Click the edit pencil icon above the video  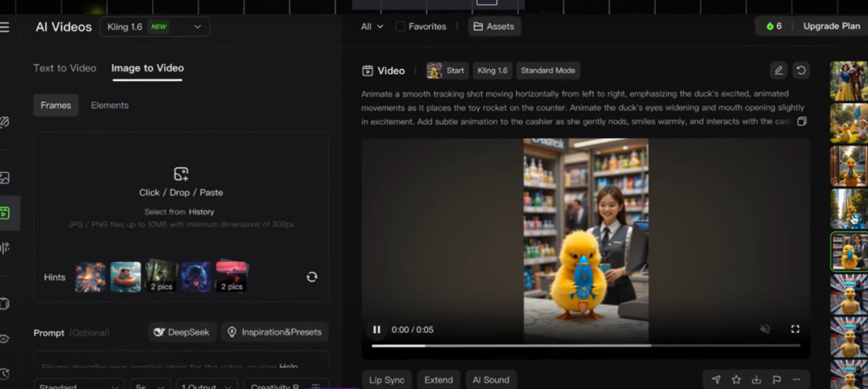coord(778,71)
